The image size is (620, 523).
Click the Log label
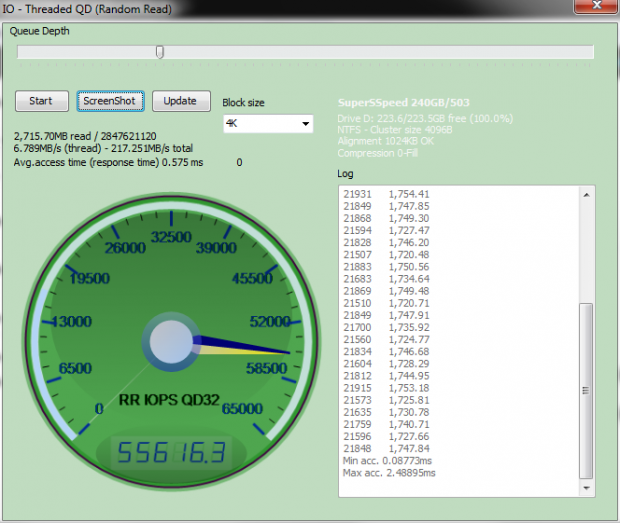pyautogui.click(x=345, y=174)
